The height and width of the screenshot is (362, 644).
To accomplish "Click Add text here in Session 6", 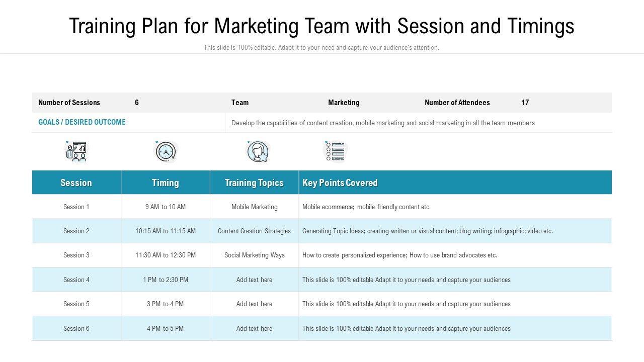I will pyautogui.click(x=254, y=329).
